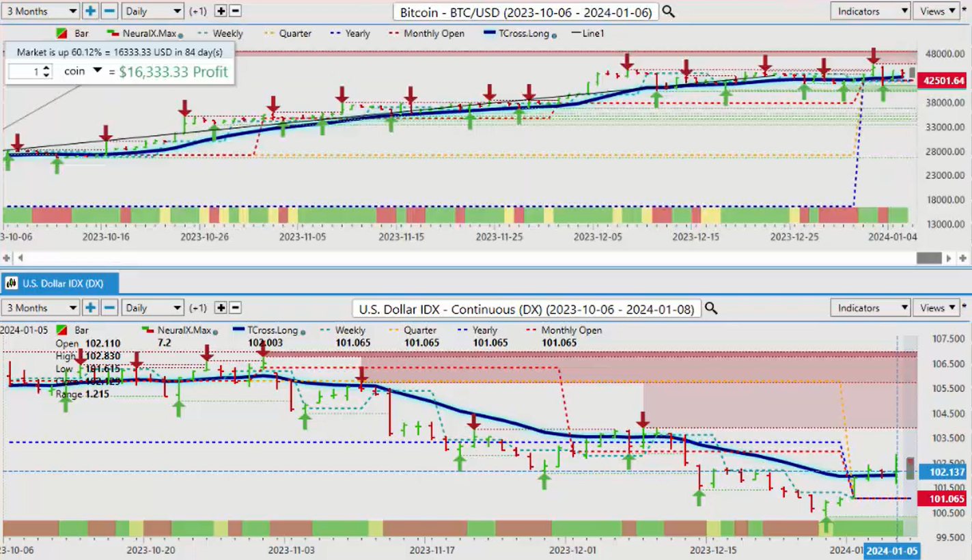Open Indicators dropdown on Bitcoin chart
Viewport: 972px width, 560px height.
pos(870,11)
